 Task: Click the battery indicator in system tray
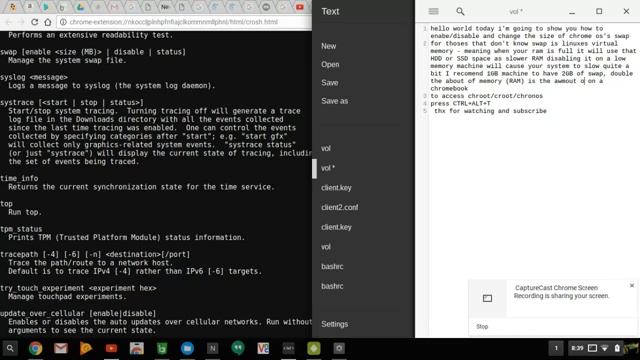tap(617, 348)
